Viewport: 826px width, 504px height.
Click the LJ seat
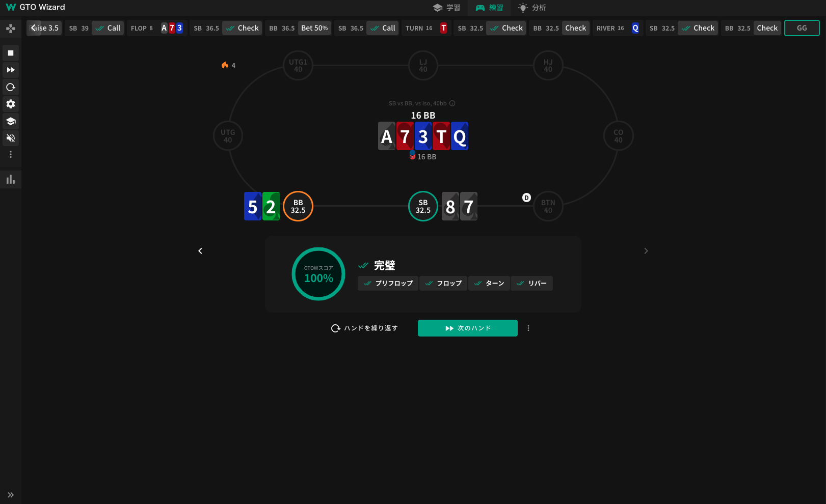(x=423, y=66)
